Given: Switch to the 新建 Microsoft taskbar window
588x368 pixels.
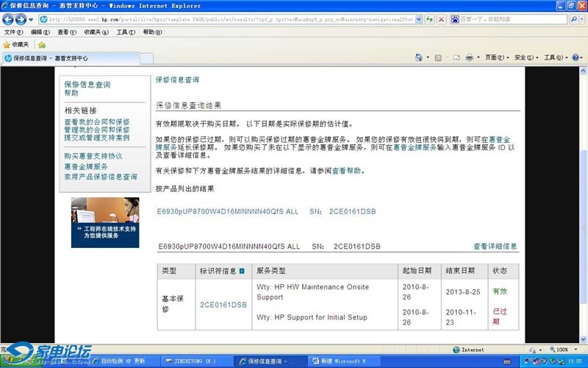Looking at the screenshot, I should point(344,361).
